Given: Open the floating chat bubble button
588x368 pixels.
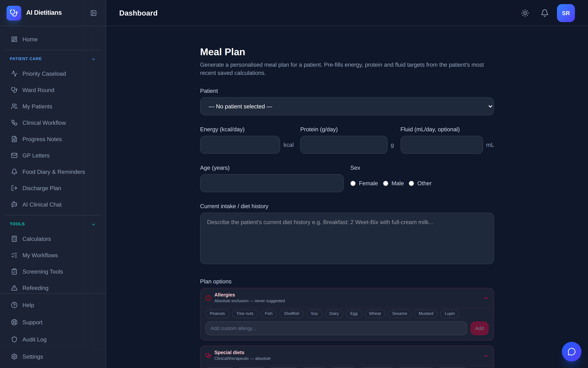Looking at the screenshot, I should [x=571, y=351].
